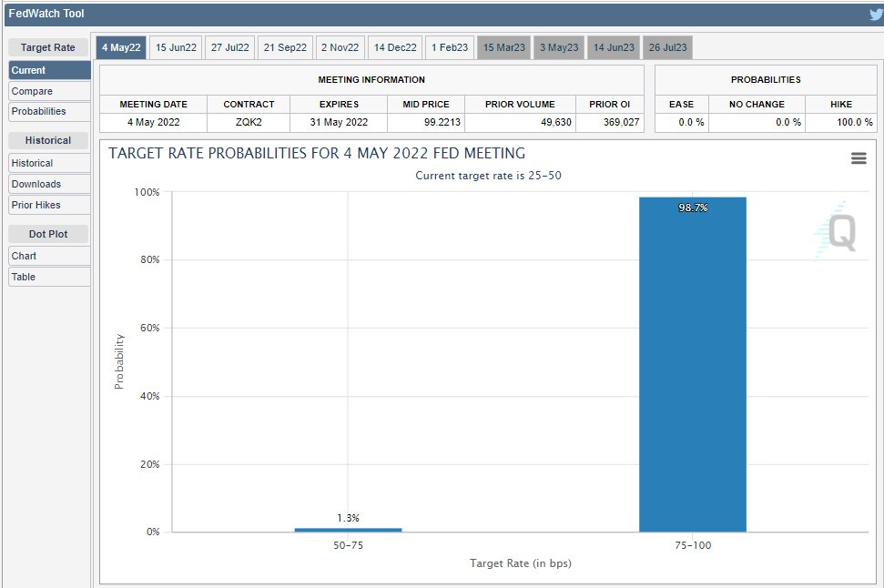The width and height of the screenshot is (884, 588).
Task: Click the meeting date 4 May 2022
Action: coord(153,122)
